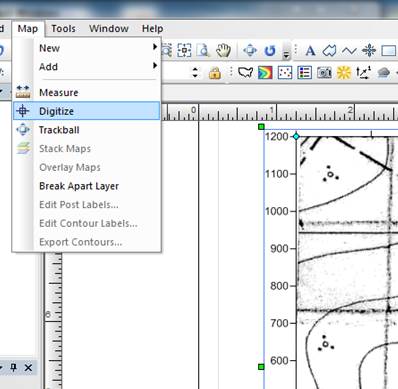Select the Trackball tool in the toolbar
The width and height of the screenshot is (398, 389).
[250, 51]
